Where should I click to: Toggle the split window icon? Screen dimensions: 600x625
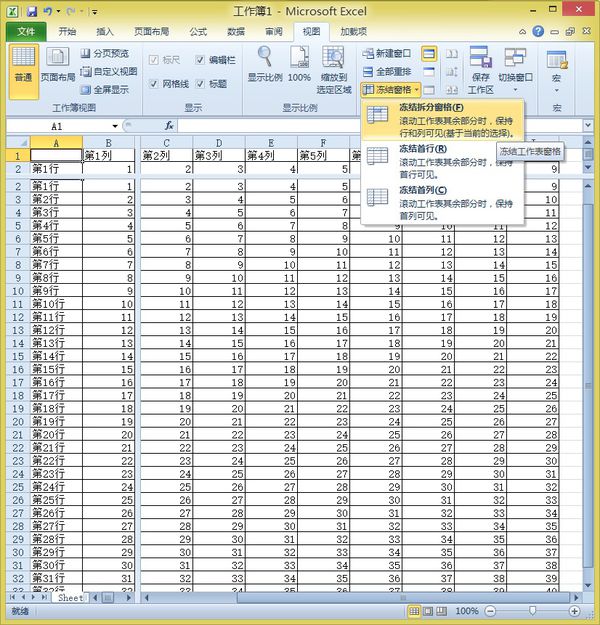(x=429, y=54)
